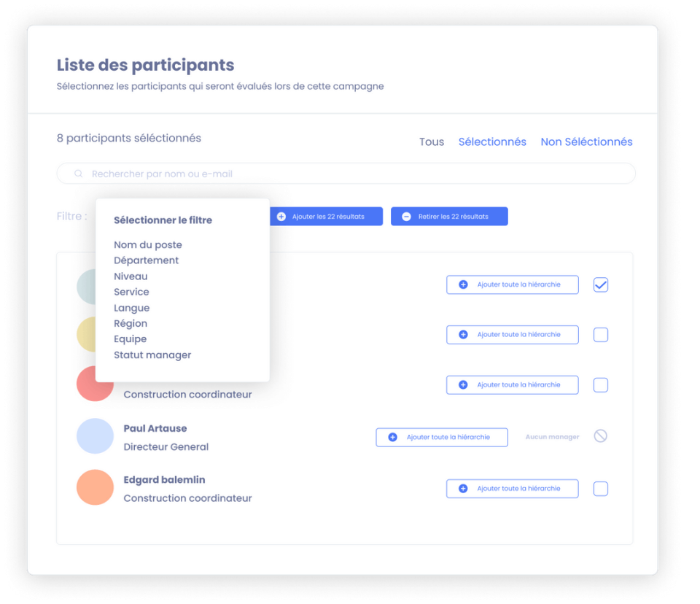
Task: Select Langue from the filter dropdown
Action: coord(132,308)
